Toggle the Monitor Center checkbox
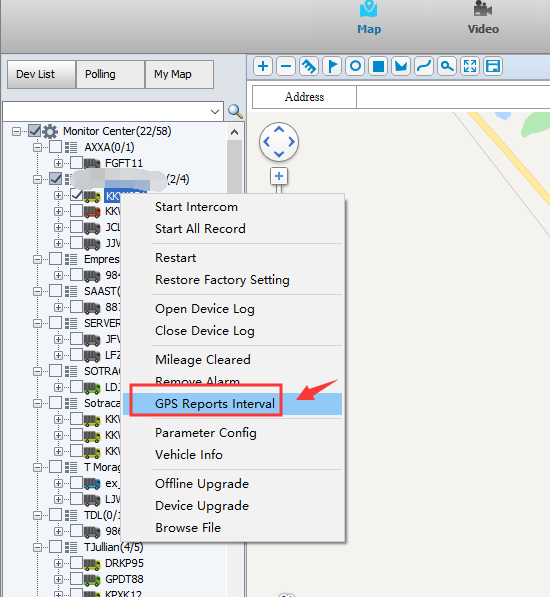The image size is (550, 597). tap(35, 131)
